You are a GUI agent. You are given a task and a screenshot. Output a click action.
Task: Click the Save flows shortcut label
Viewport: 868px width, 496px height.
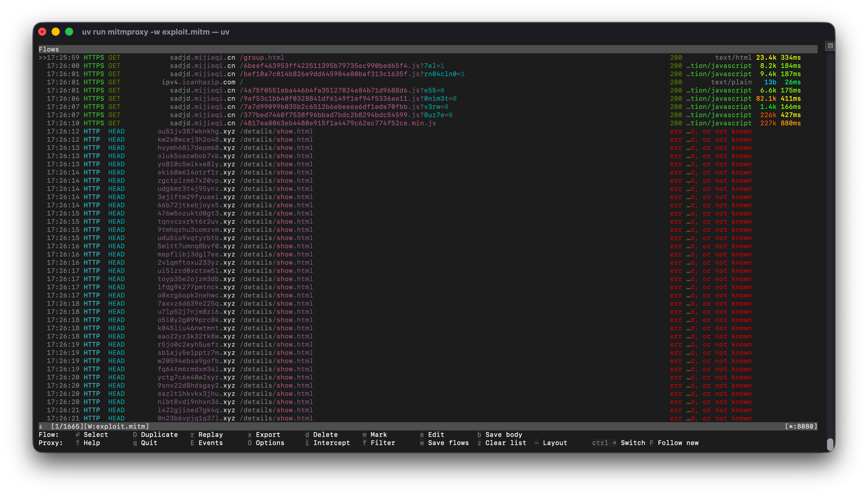tap(448, 443)
